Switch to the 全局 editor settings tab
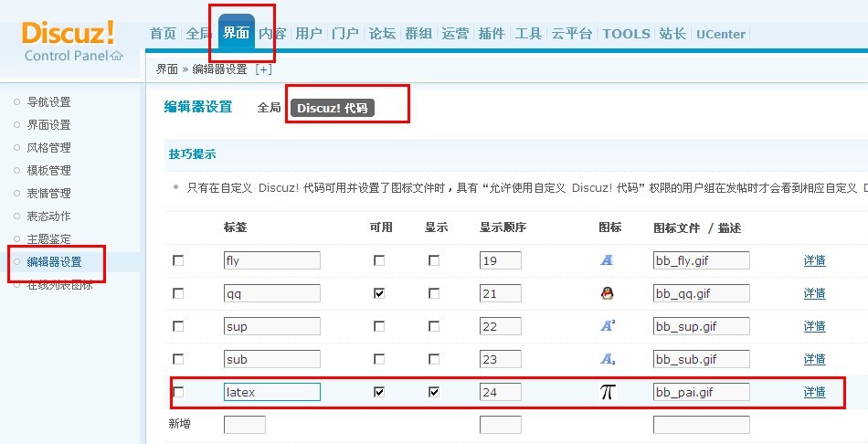 (x=269, y=108)
